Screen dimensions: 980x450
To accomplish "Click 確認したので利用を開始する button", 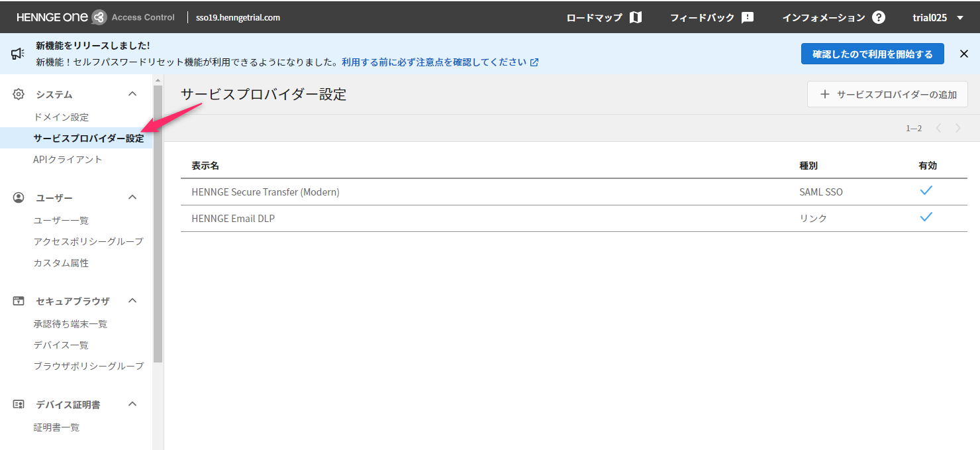I will click(x=872, y=54).
